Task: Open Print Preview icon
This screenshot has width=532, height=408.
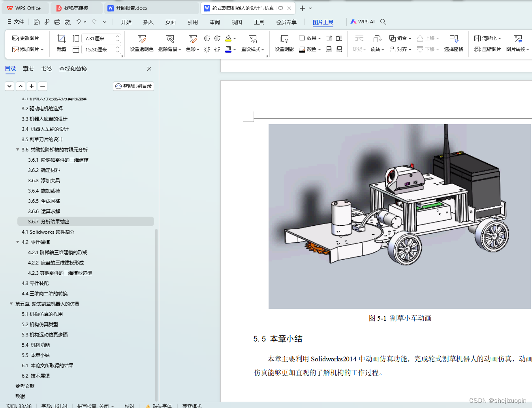Action: 68,22
